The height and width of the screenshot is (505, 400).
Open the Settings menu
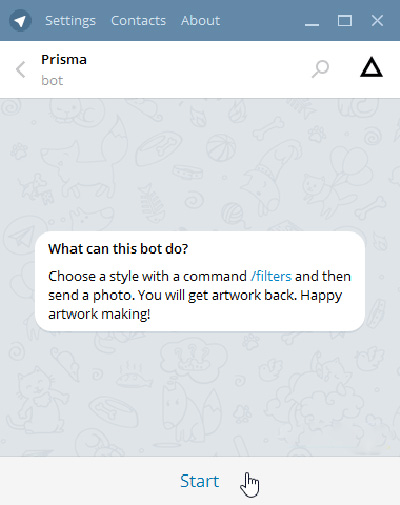tap(70, 21)
